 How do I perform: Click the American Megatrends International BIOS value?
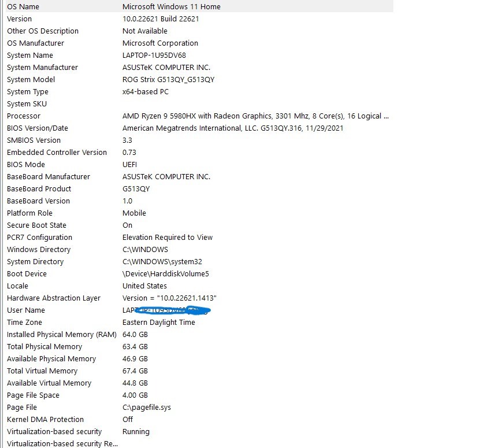pos(233,128)
